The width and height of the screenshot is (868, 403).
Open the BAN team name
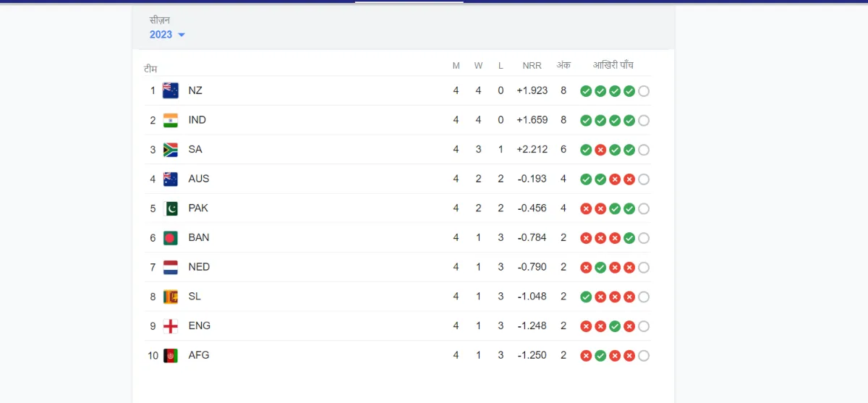199,237
